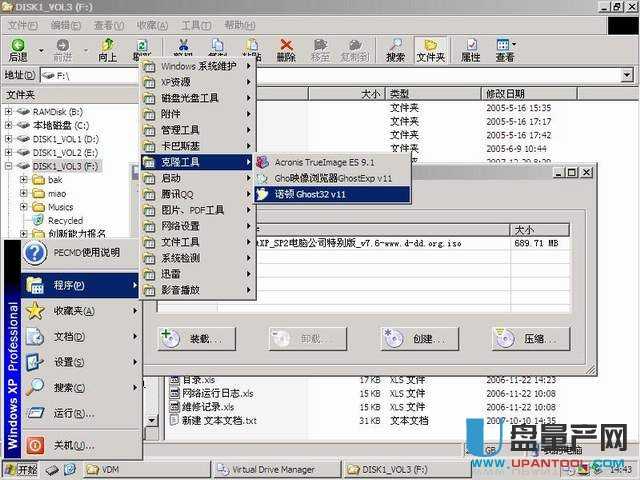
Task: Click 关机(U)... in start menu
Action: point(80,445)
